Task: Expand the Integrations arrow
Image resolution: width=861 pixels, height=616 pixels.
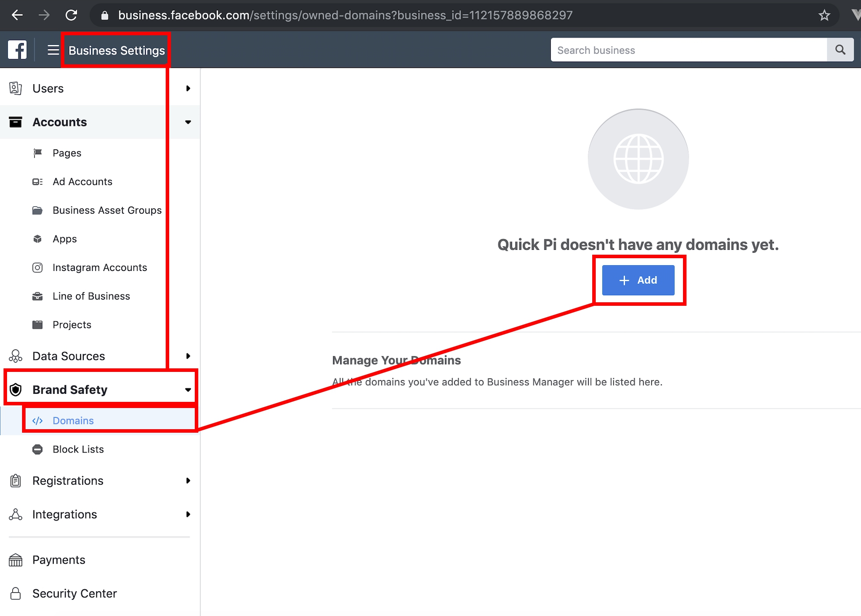Action: tap(188, 514)
